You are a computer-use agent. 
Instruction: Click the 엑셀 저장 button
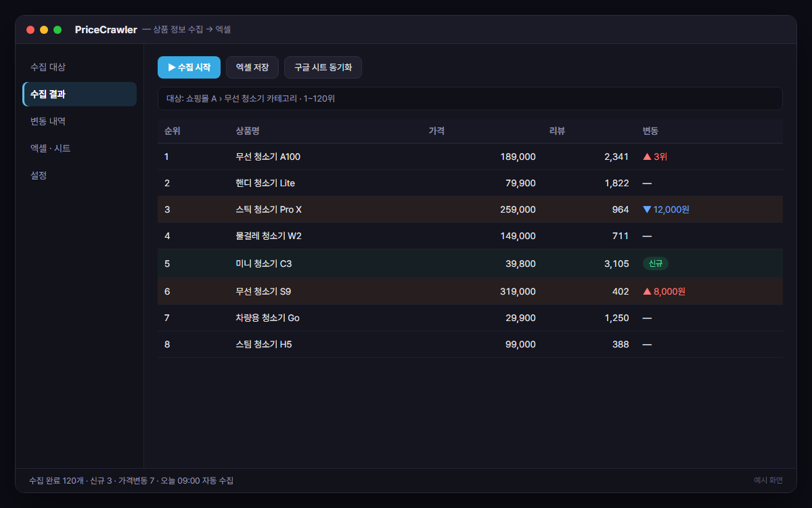[252, 68]
